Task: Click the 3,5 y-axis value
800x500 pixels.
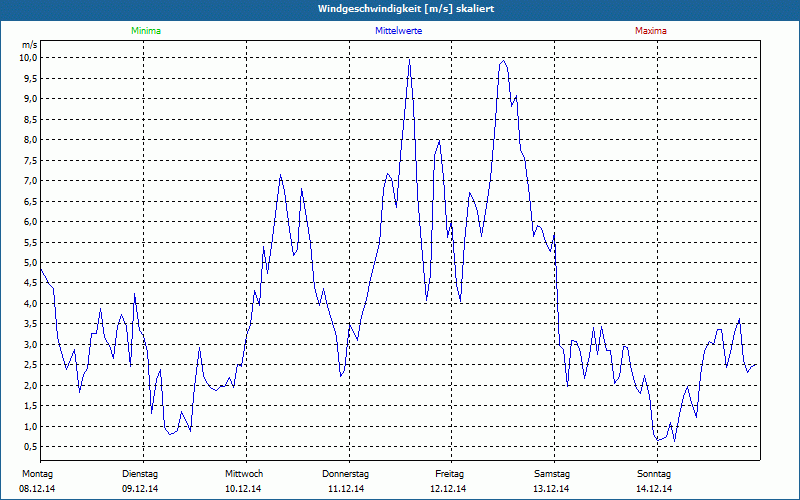Action: 31,324
